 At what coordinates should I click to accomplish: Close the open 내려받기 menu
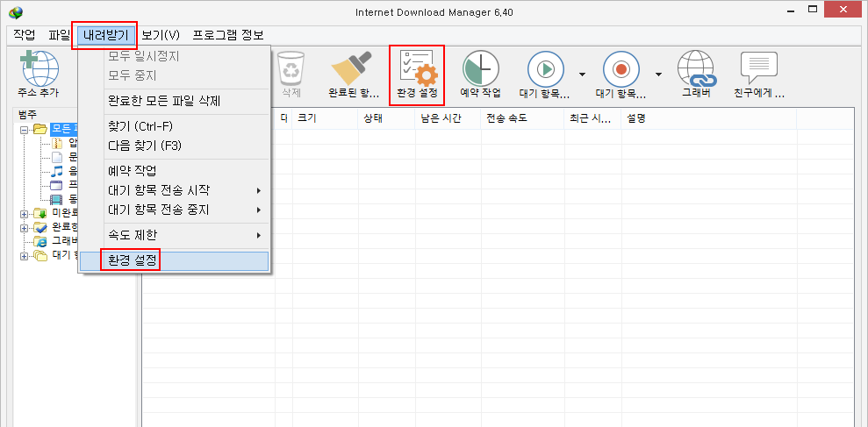coord(105,35)
